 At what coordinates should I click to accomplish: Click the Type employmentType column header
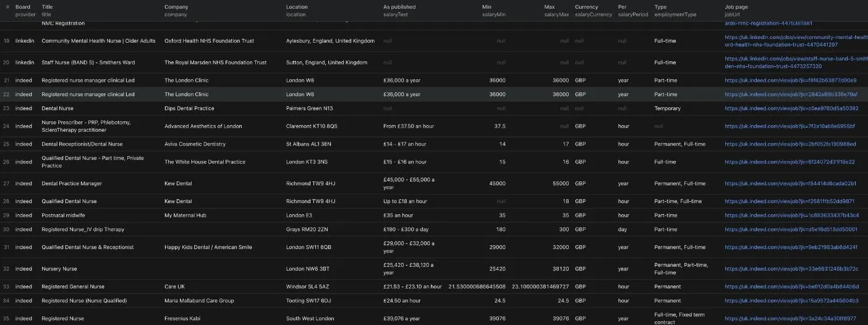pos(675,11)
